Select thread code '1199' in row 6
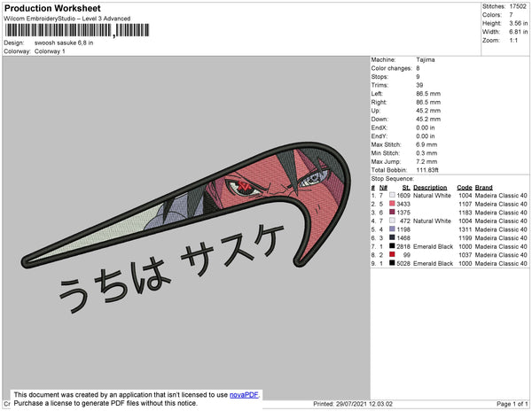The width and height of the screenshot is (532, 411). tap(465, 238)
